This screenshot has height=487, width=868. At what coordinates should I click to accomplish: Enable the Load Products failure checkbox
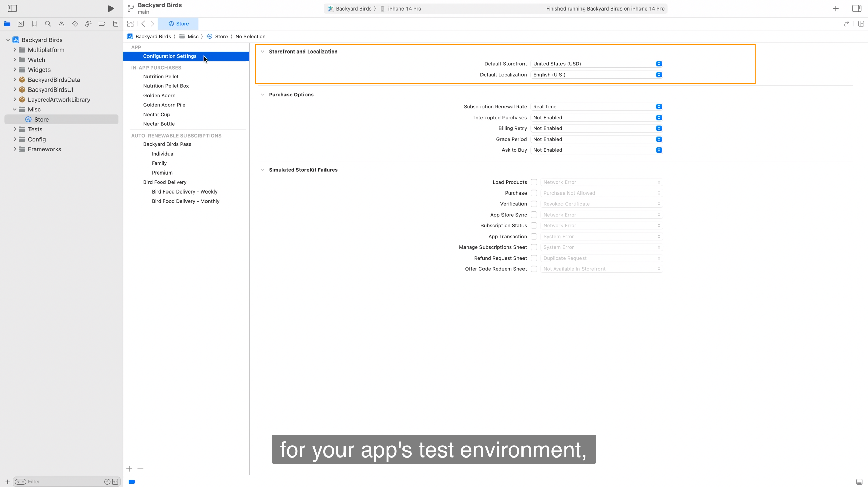point(534,182)
